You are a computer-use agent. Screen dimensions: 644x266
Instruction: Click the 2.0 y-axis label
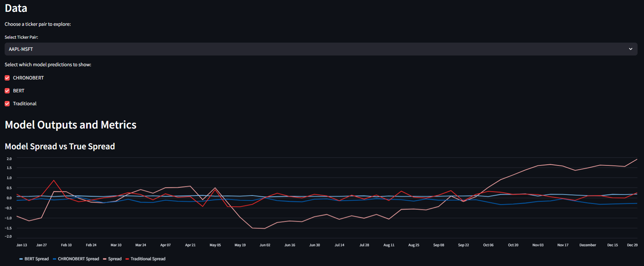9,159
